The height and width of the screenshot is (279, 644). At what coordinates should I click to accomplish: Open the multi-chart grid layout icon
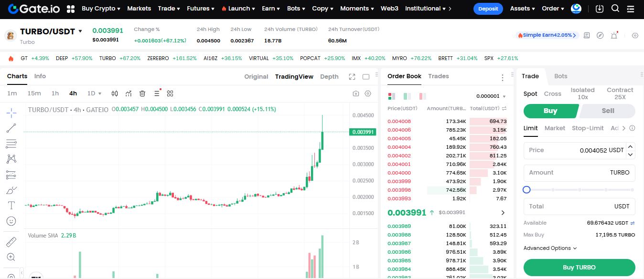(x=170, y=93)
